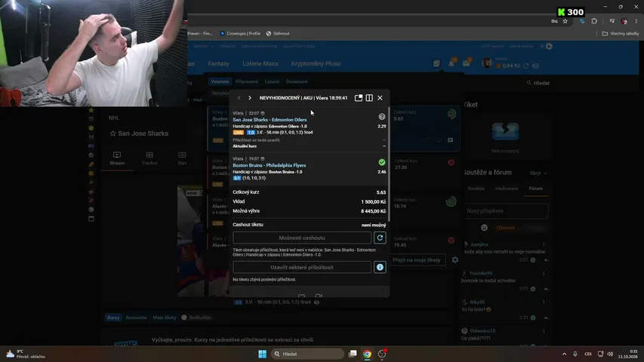Screen dimensions: 644x362
Task: Reply to FoxinKo99 forum post
Action: 546,289
